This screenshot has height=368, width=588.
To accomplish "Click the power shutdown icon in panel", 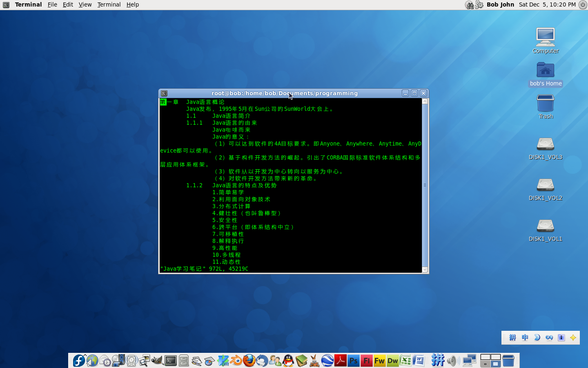I will (x=583, y=4).
